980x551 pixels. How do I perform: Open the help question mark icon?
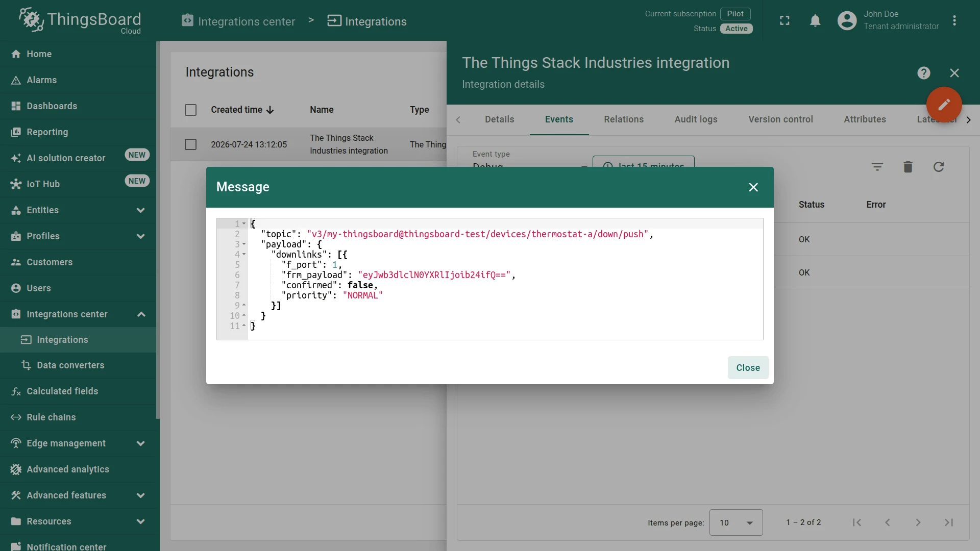[923, 73]
